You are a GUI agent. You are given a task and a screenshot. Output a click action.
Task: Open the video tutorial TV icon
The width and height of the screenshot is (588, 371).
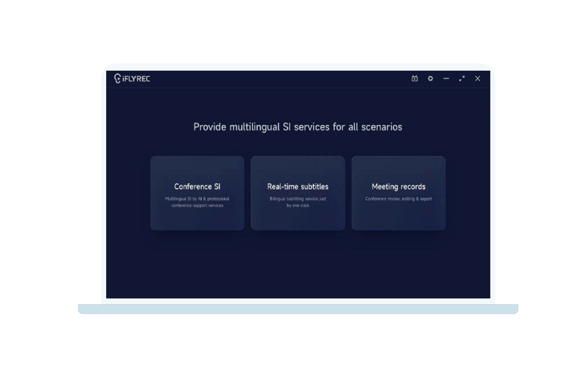414,79
